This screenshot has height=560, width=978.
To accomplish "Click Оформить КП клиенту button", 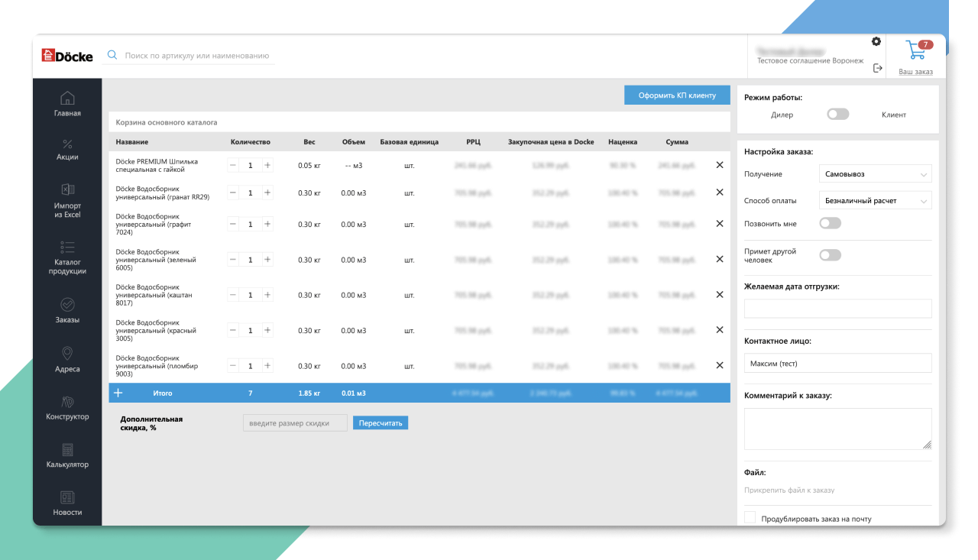I will click(677, 95).
